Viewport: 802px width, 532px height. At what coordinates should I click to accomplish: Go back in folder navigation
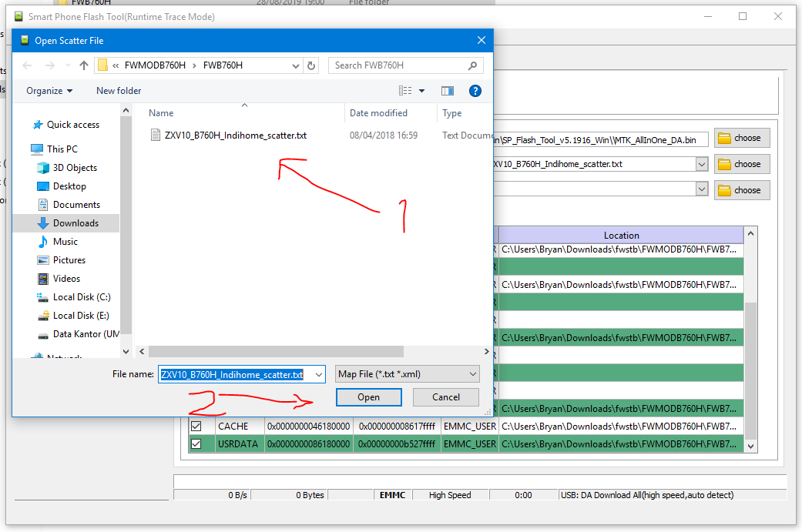[x=28, y=65]
